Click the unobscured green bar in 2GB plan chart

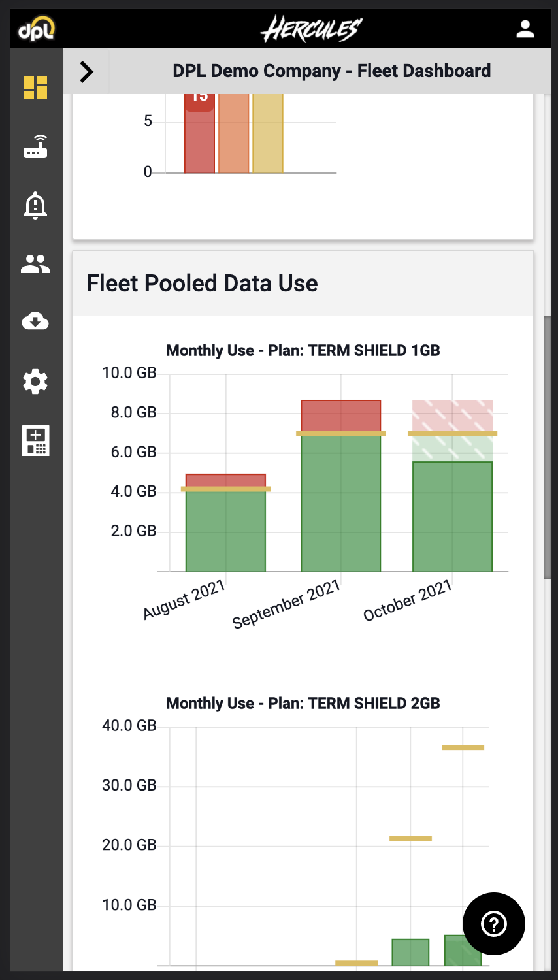pos(410,953)
